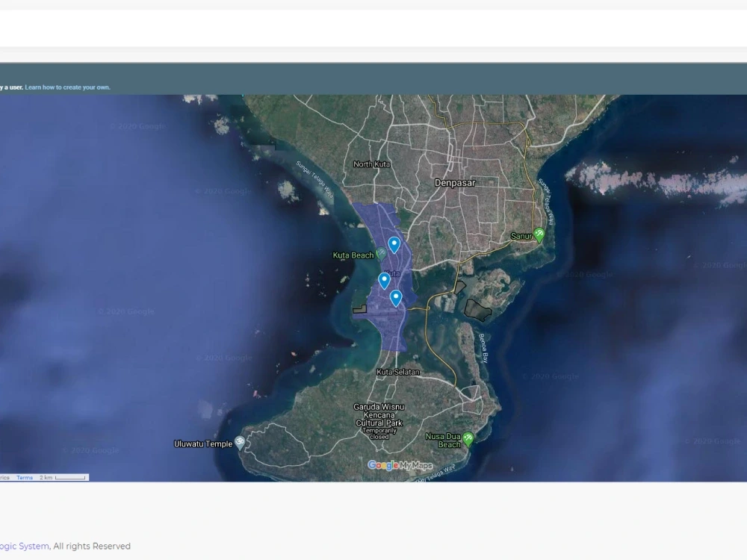The width and height of the screenshot is (747, 560).
Task: Click the Nusa Dua Beach text label
Action: point(443,441)
